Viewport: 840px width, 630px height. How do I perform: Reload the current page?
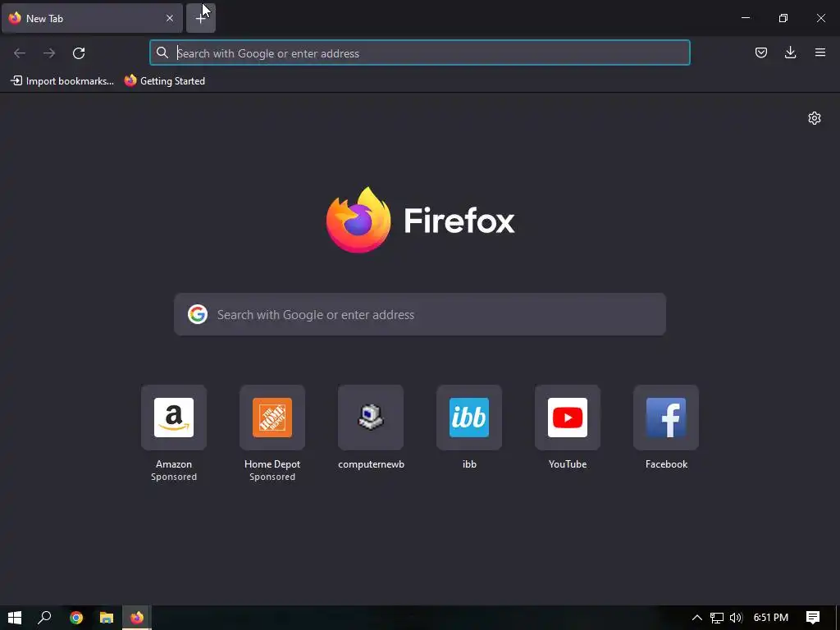(79, 53)
